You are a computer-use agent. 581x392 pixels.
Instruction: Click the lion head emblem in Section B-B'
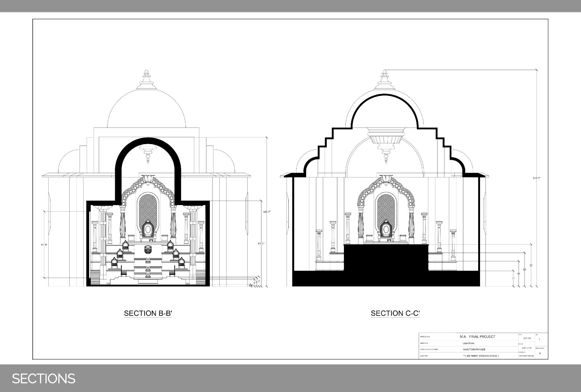148,250
